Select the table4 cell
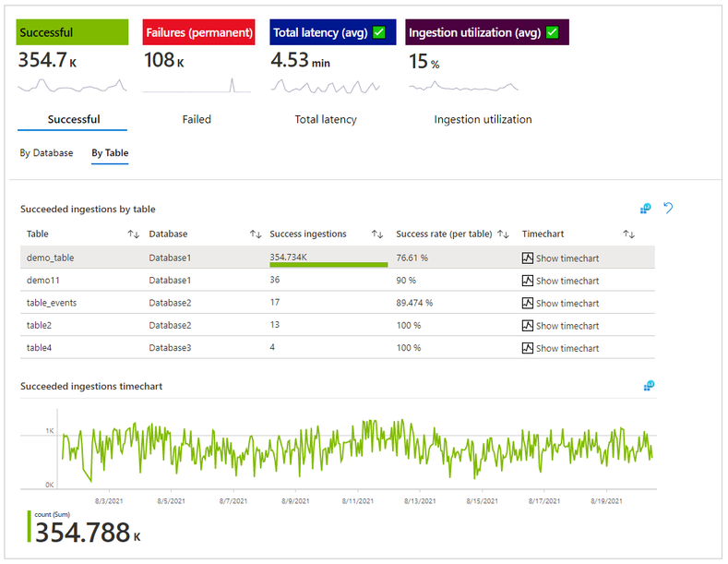Screen dimensions: 728x564 [39, 348]
